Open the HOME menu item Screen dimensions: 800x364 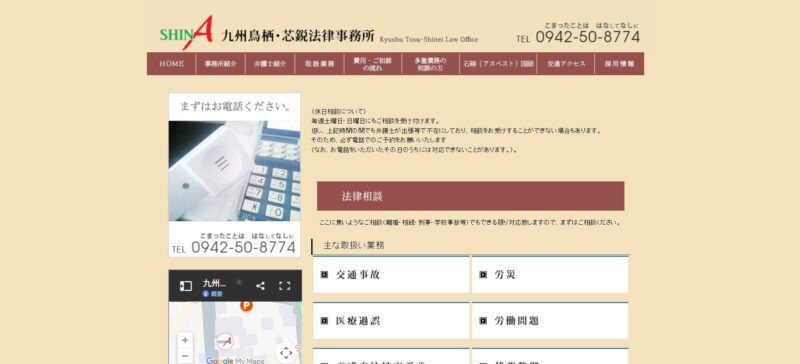coord(172,64)
